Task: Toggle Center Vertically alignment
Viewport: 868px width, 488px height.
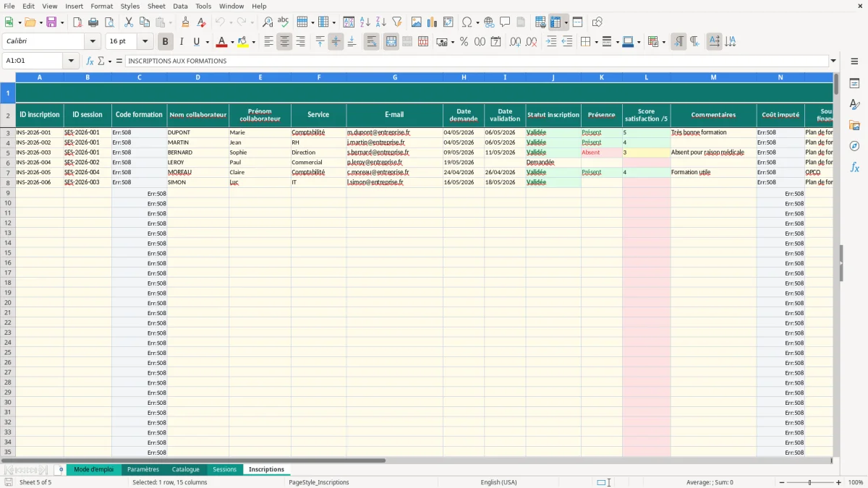Action: [x=336, y=42]
